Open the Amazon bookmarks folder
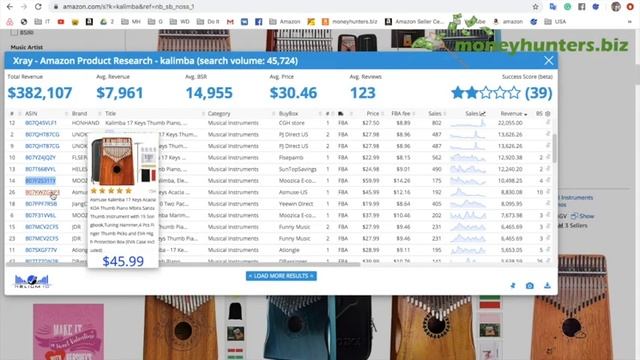This screenshot has height=360, width=640. point(285,22)
